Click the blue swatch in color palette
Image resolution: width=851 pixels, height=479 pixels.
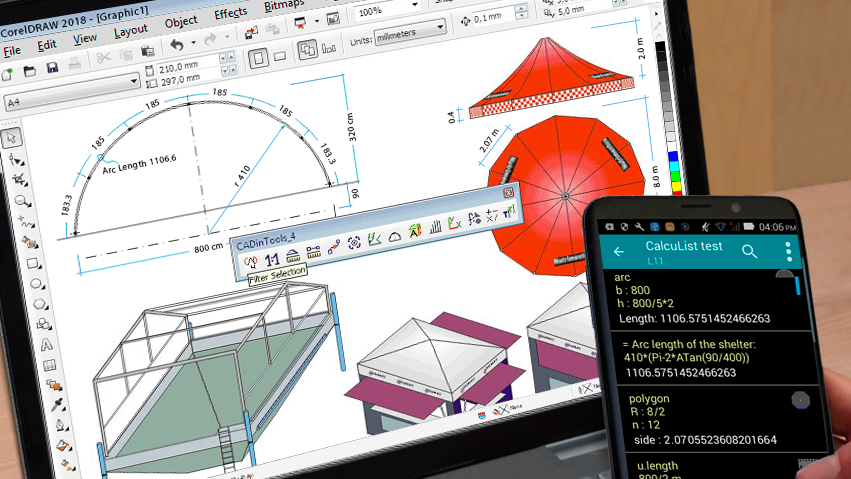(x=674, y=157)
